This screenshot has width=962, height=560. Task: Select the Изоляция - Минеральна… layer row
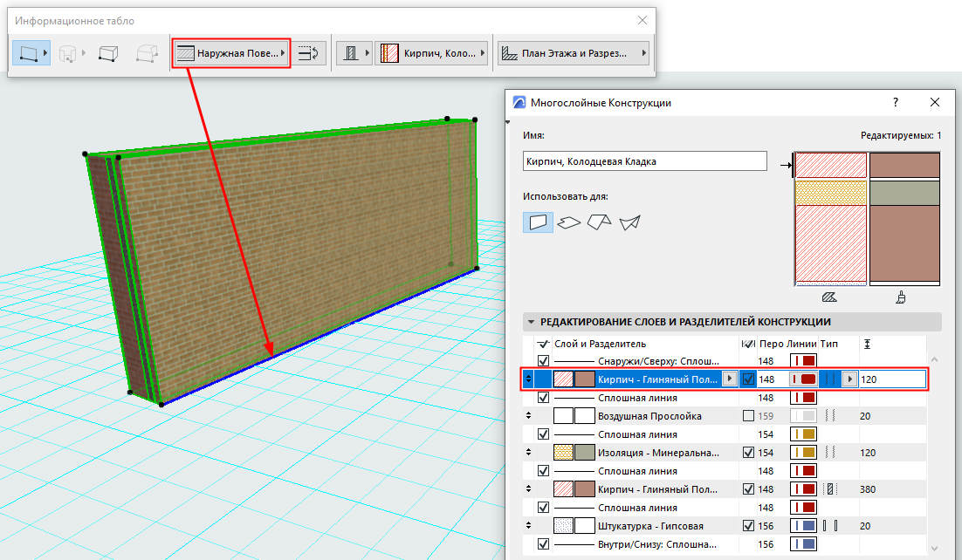point(724,453)
